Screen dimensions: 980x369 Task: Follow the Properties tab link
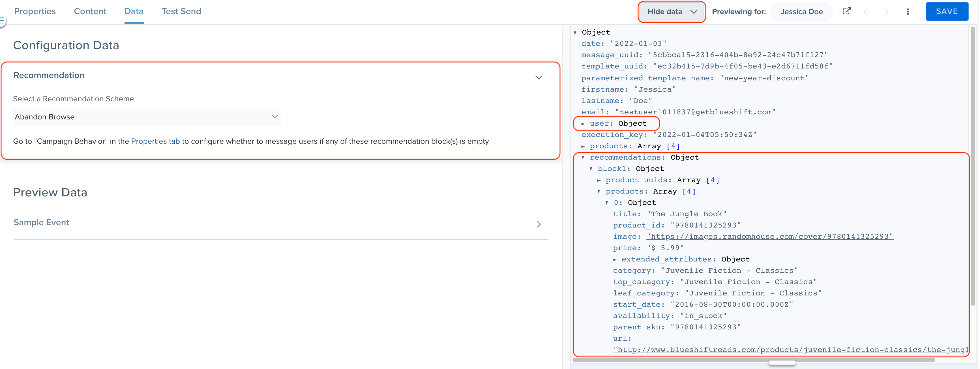point(155,141)
